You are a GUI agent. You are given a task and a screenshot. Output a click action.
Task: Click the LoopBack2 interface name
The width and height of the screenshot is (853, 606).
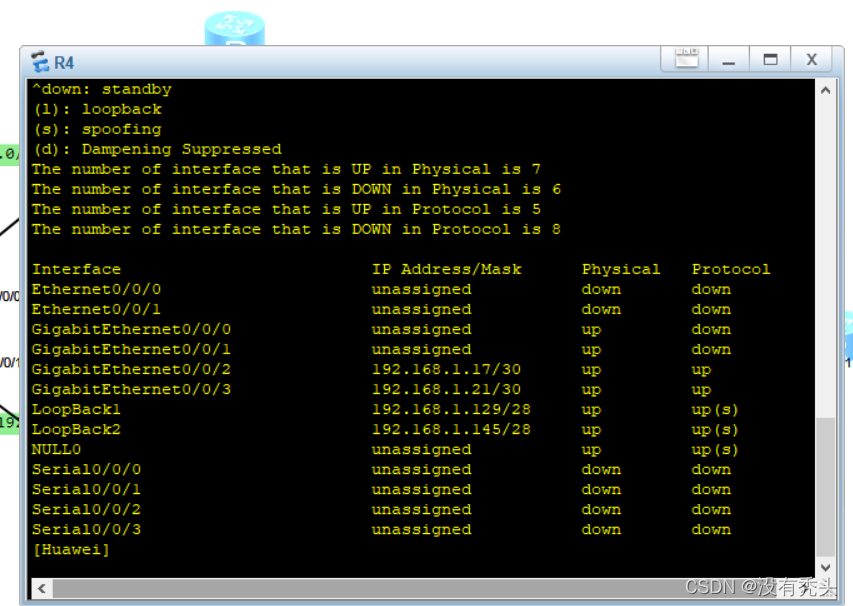tap(76, 430)
